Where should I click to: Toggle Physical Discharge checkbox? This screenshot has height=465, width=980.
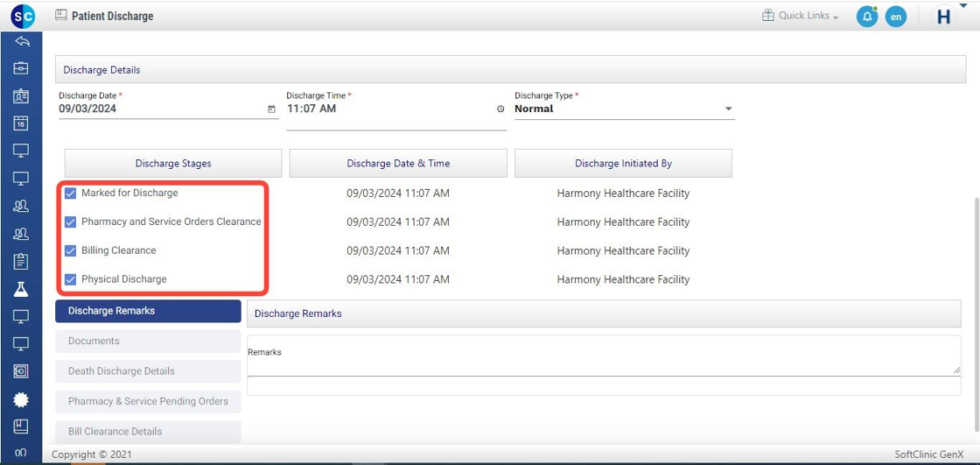[71, 279]
